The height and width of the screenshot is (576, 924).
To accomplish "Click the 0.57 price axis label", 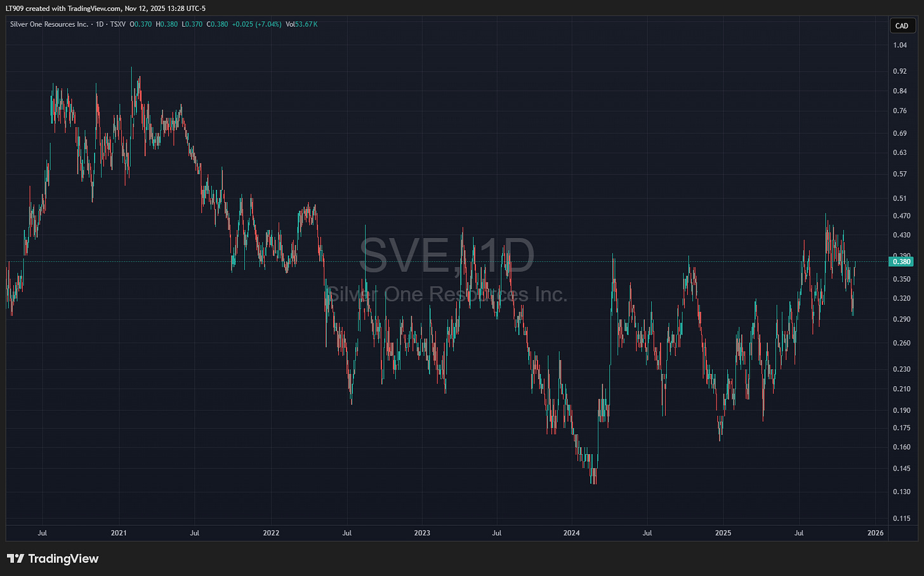I will 900,174.
